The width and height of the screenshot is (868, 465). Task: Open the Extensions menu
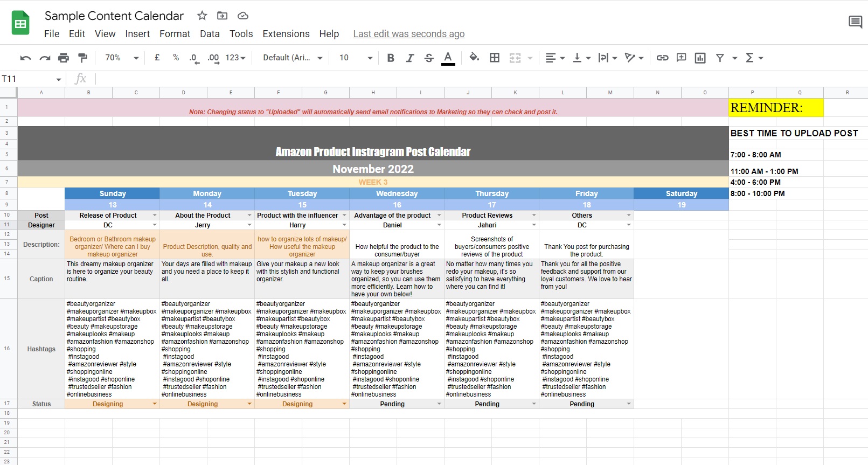pyautogui.click(x=286, y=34)
